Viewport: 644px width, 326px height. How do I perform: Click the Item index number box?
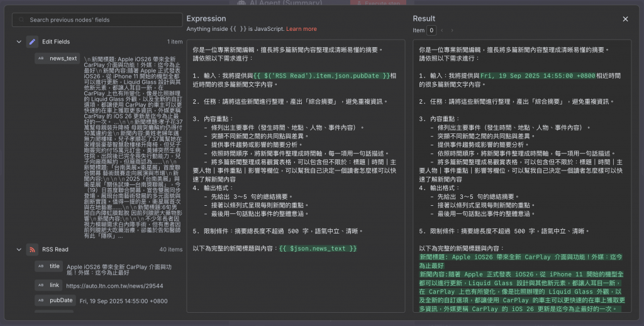431,30
